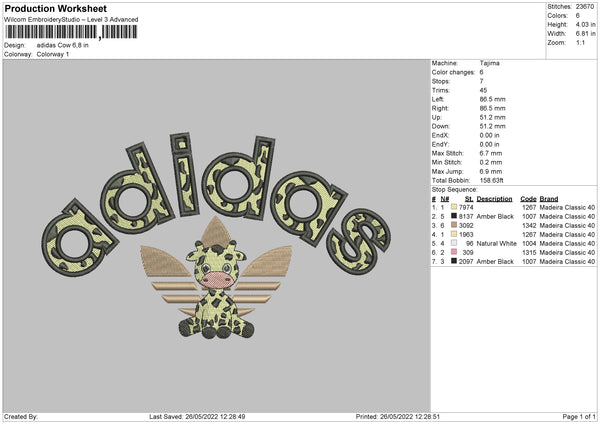
Task: Select Amber Black description in the 8137 row
Action: pos(495,217)
